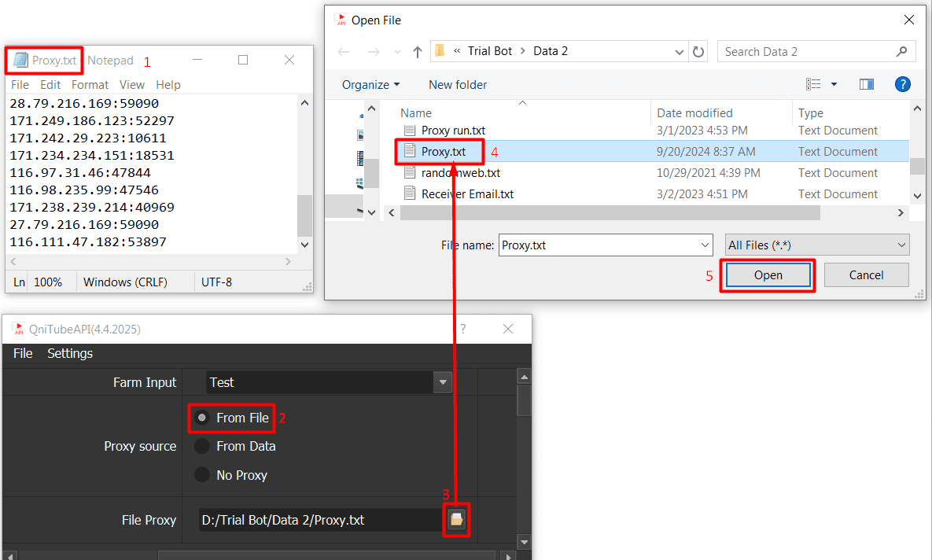Screen dimensions: 932x560
Task: Select the Proxy.txt file row
Action: 652,152
